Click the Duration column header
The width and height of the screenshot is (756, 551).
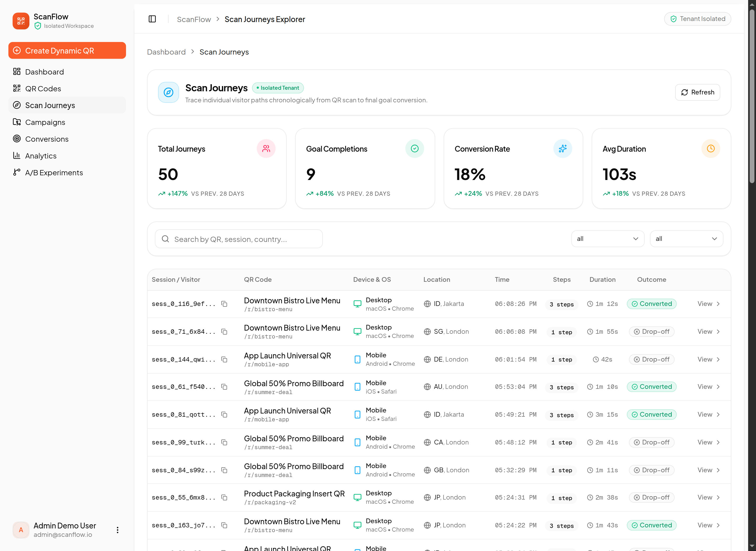point(602,279)
